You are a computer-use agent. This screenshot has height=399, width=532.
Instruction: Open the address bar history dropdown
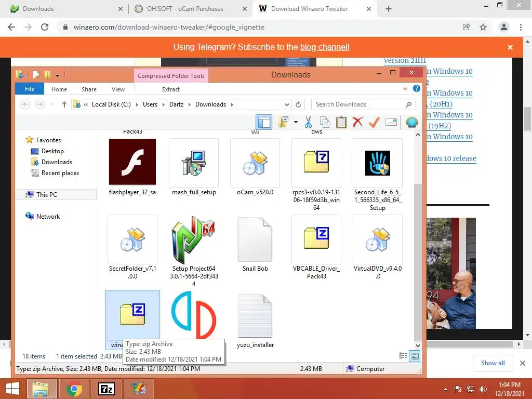pos(287,104)
